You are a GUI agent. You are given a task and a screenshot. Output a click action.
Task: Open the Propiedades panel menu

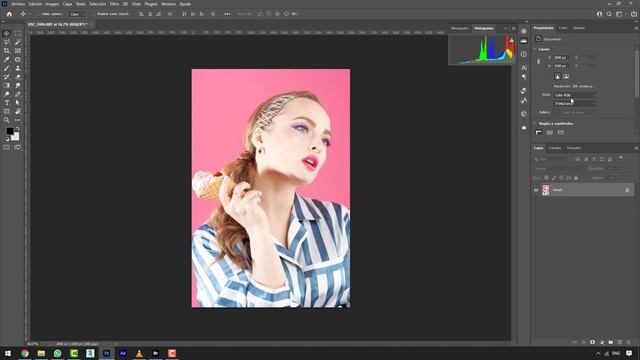(x=636, y=28)
